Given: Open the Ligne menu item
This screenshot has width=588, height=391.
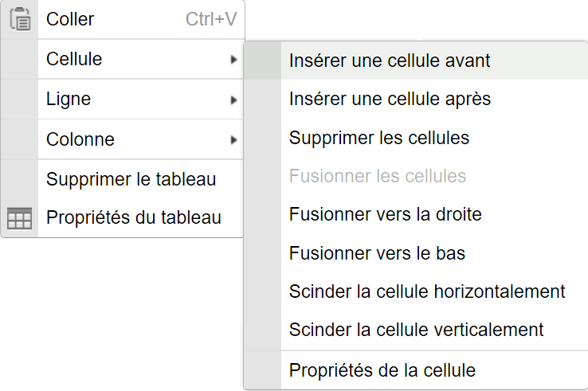Looking at the screenshot, I should click(x=69, y=100).
